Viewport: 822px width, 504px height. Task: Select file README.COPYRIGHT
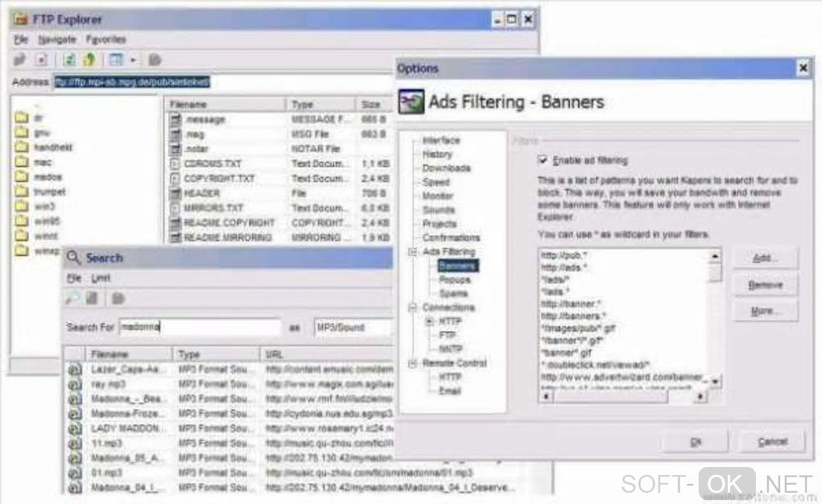tap(229, 223)
